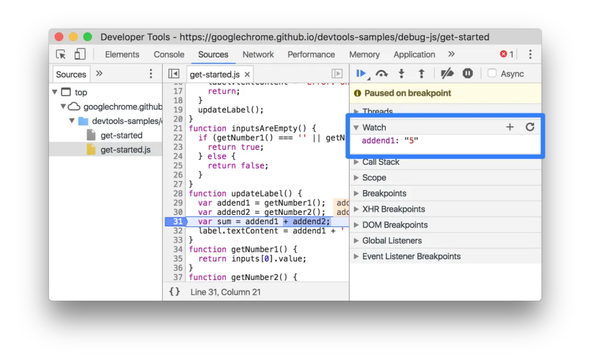
Task: Select the Sources navigator pane tab
Action: pos(71,75)
